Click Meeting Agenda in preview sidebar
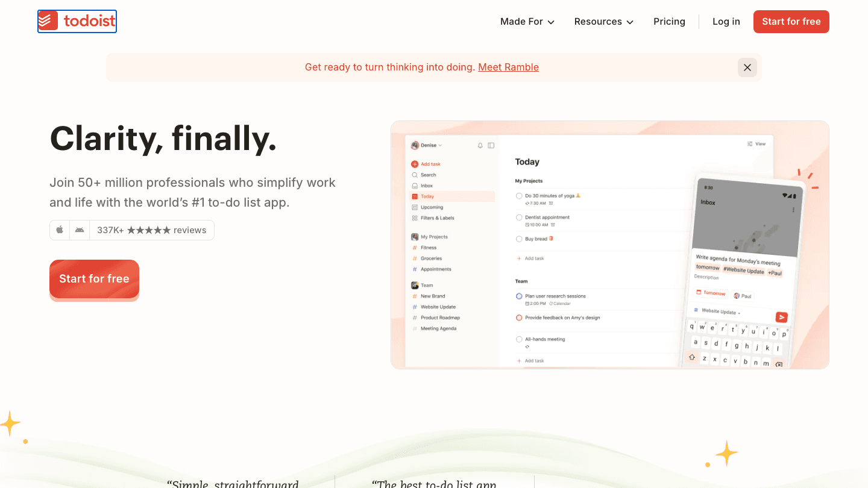The width and height of the screenshot is (868, 488). 434,328
